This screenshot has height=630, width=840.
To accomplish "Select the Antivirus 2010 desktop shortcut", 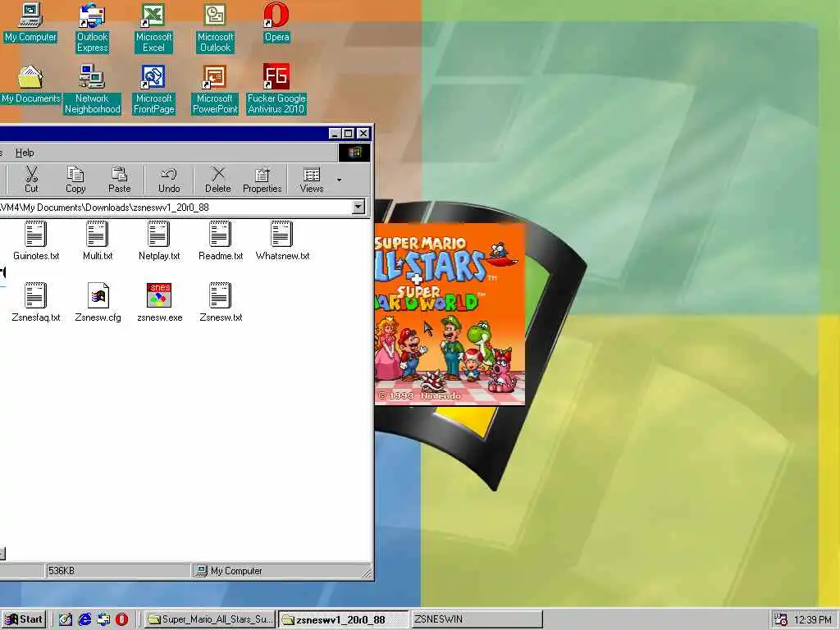I will (x=276, y=89).
